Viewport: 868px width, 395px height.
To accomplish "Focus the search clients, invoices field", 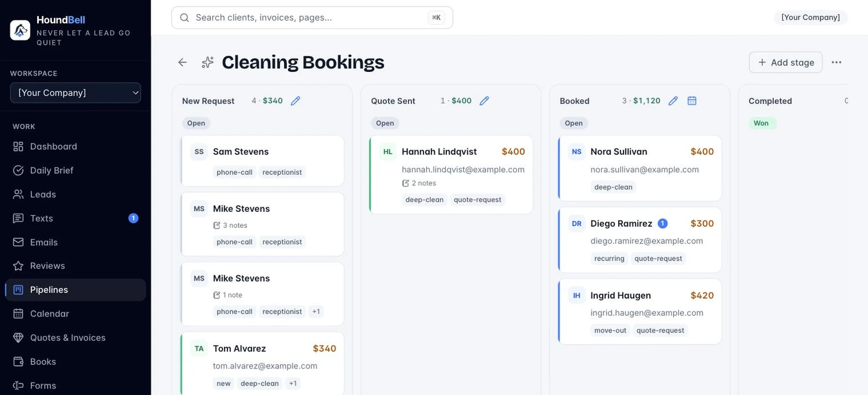I will tap(312, 18).
